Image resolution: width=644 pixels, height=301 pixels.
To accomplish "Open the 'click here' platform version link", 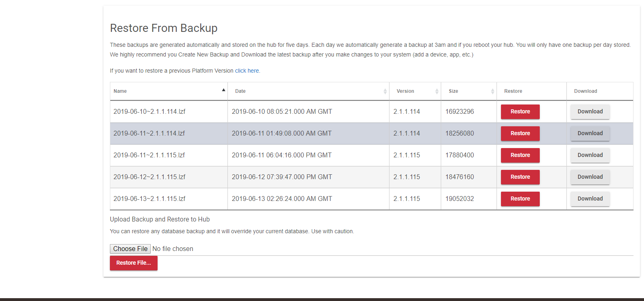I will 247,71.
